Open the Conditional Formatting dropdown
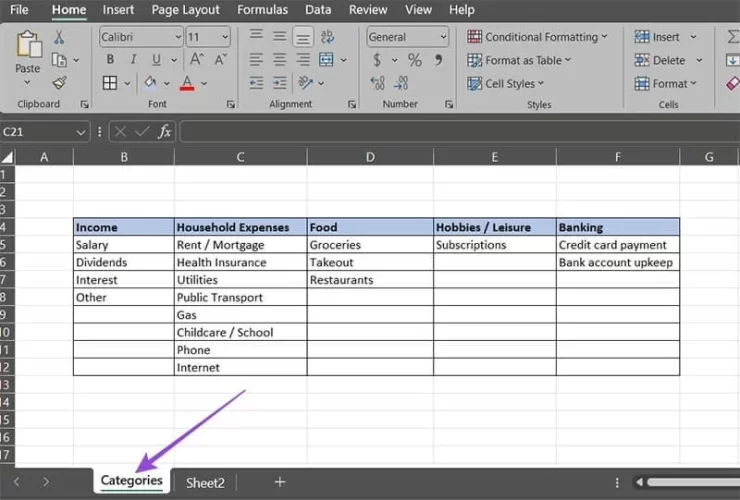 [538, 37]
